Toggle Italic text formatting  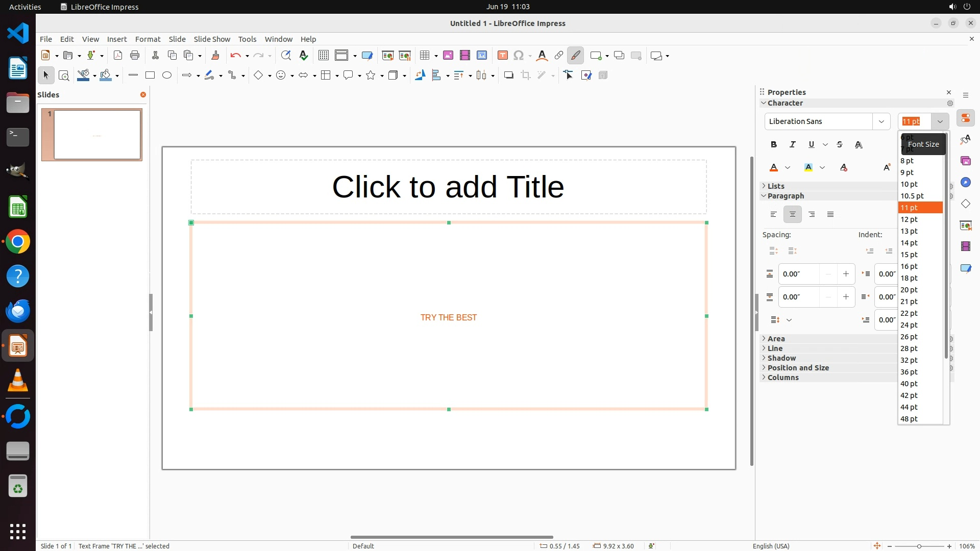792,145
